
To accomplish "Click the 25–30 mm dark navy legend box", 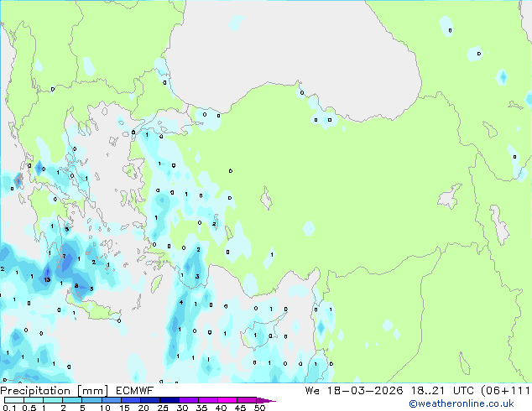I will 170,400.
